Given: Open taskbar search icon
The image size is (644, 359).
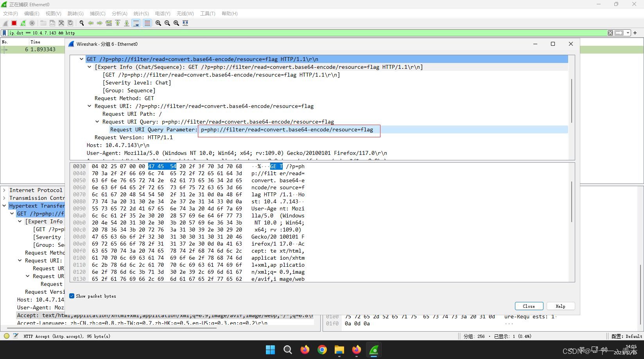Looking at the screenshot, I should [x=288, y=350].
